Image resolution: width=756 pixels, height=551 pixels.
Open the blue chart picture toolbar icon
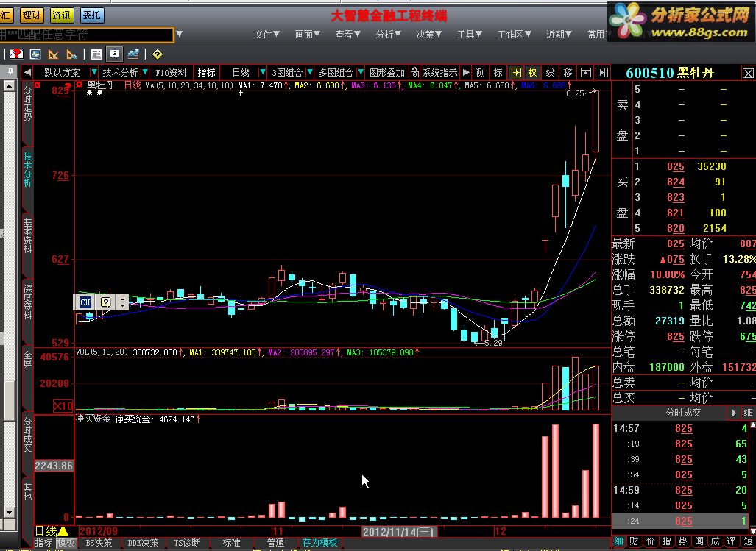[35, 54]
